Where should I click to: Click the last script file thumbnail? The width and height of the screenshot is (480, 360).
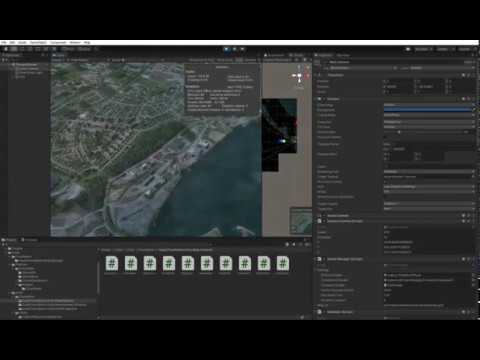click(x=283, y=263)
